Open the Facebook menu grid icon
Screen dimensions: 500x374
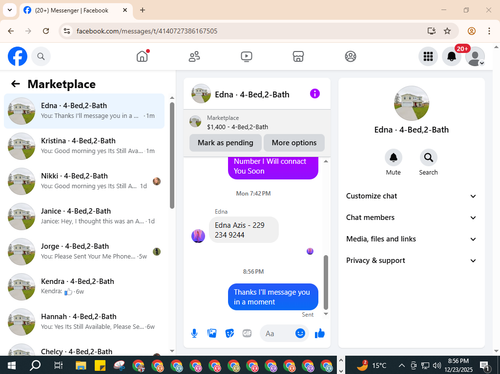tap(428, 56)
